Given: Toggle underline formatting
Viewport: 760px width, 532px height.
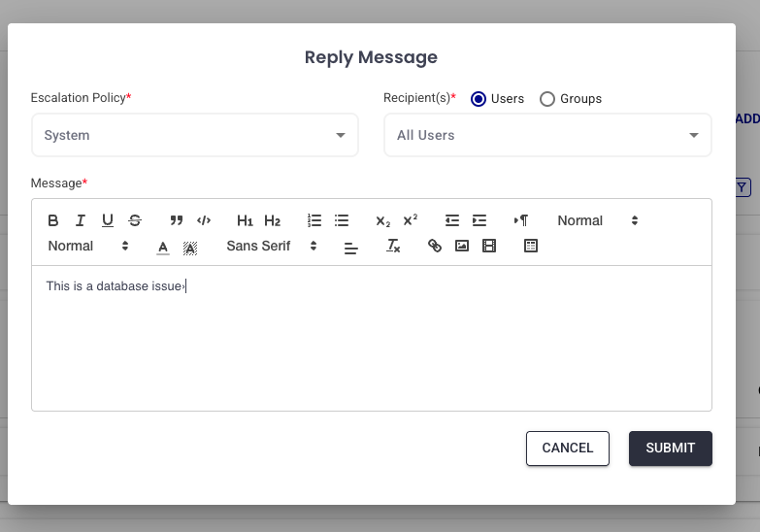Looking at the screenshot, I should point(108,220).
